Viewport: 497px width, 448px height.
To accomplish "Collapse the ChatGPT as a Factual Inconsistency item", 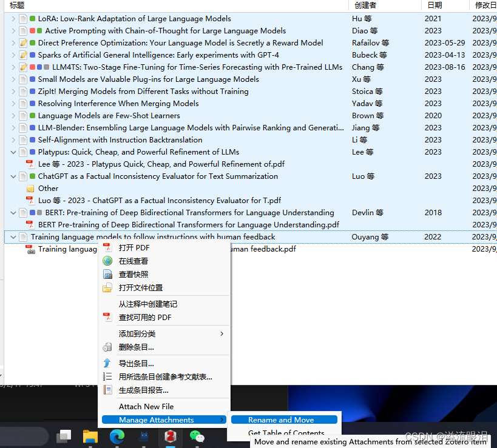I will [13, 176].
